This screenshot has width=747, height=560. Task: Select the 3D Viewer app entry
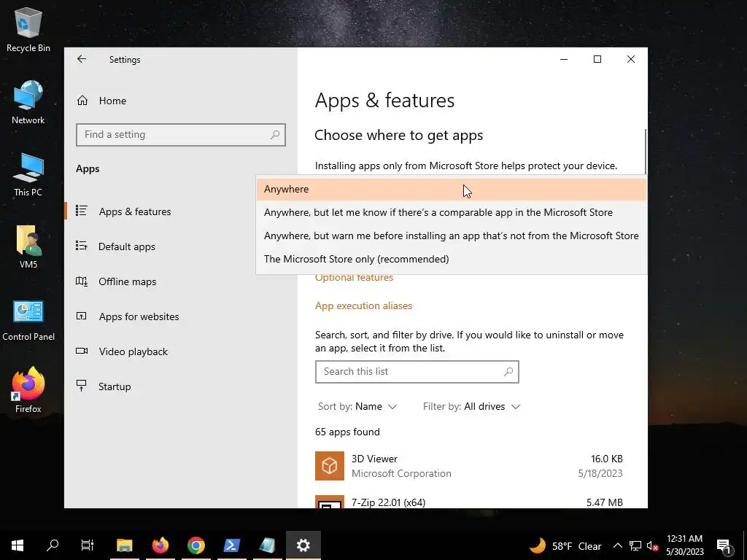click(x=469, y=466)
